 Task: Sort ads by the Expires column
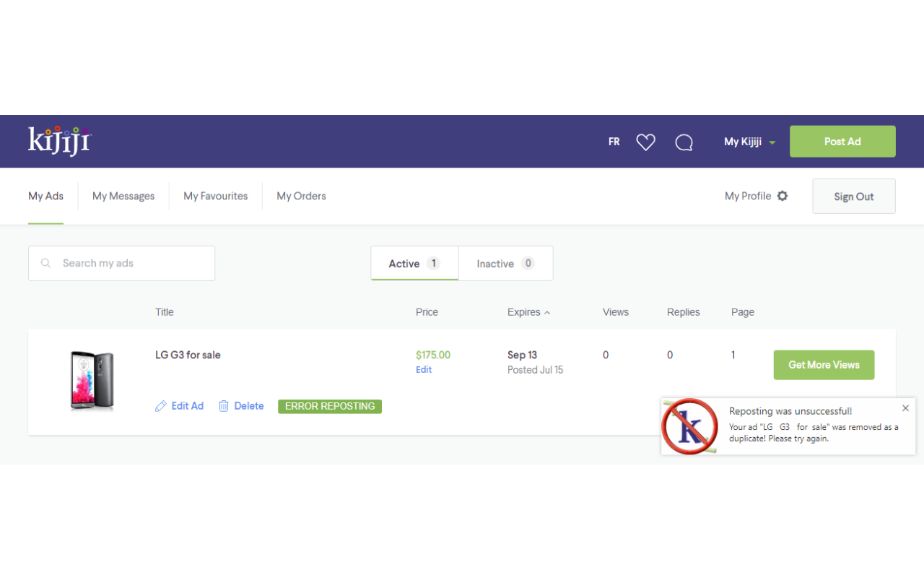point(528,312)
